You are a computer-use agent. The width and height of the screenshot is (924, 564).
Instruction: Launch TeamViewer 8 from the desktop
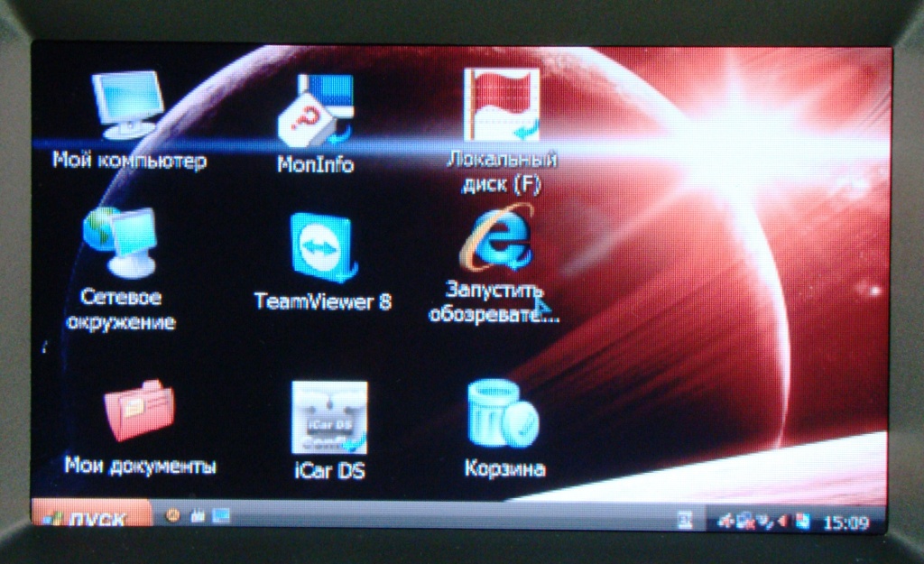[x=322, y=250]
